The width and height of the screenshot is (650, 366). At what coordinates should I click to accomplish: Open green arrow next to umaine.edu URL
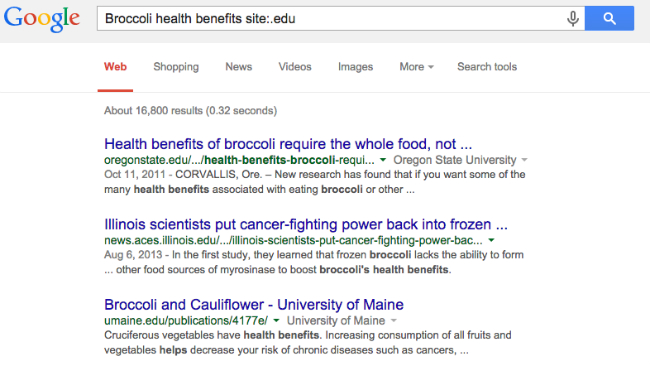(276, 321)
